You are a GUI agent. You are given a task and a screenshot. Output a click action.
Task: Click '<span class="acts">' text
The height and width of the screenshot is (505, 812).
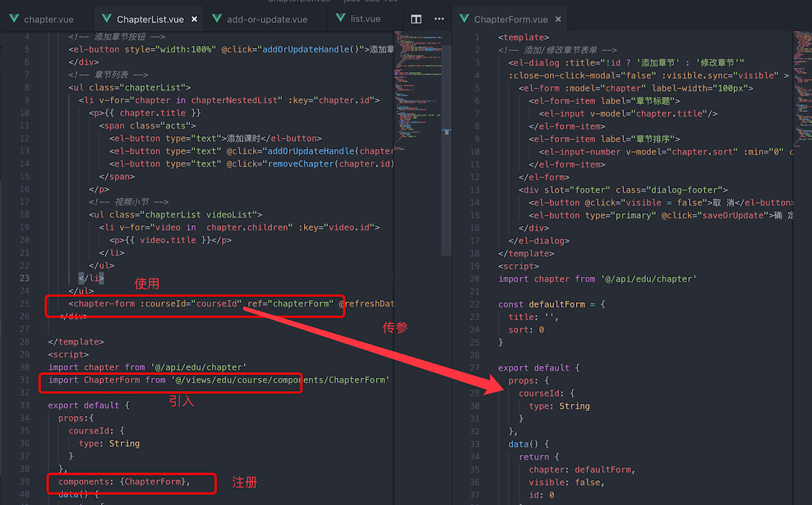point(148,125)
